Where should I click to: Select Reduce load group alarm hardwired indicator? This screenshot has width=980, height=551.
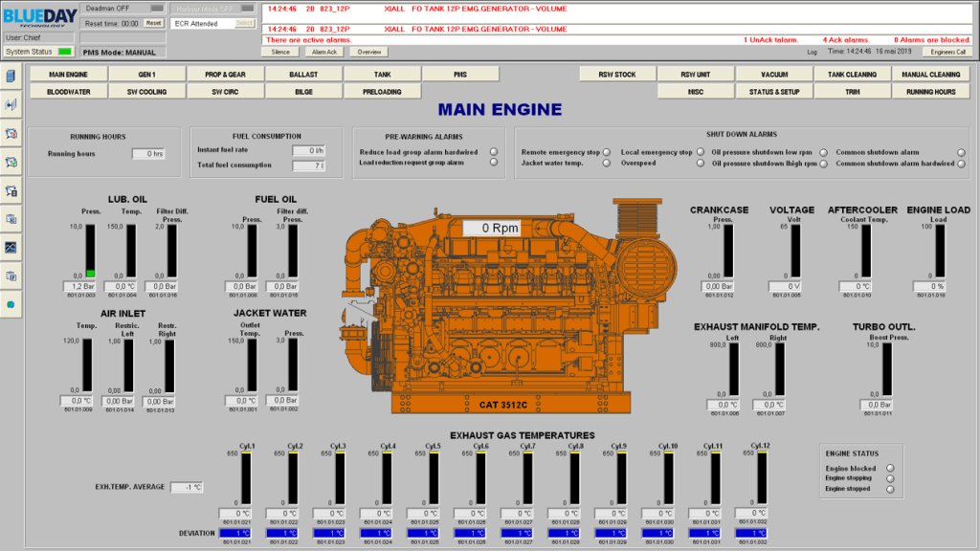click(494, 152)
